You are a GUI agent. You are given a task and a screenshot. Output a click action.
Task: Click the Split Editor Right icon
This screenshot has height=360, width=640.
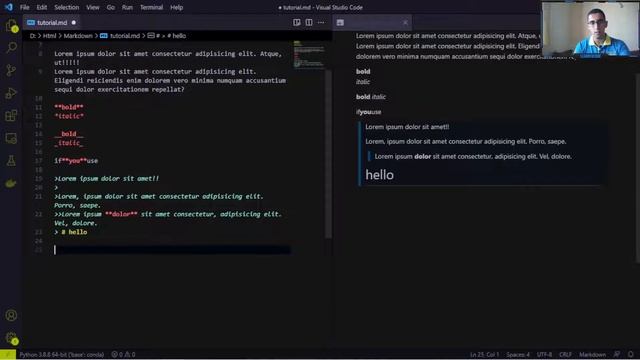pyautogui.click(x=309, y=22)
